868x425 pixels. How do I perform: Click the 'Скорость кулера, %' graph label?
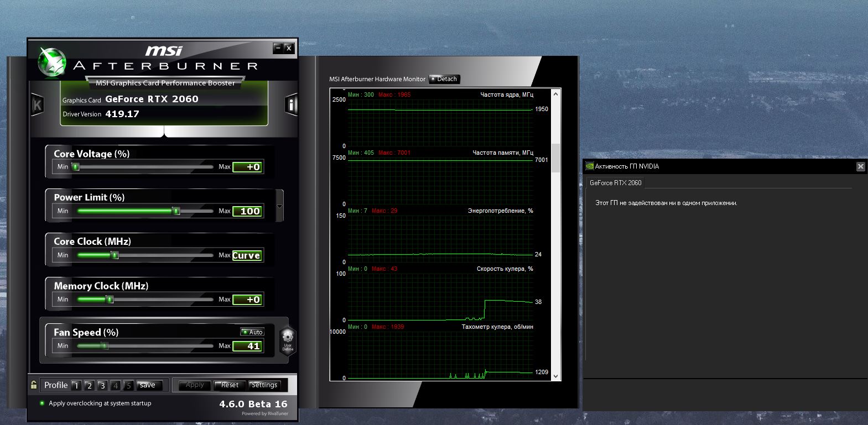click(505, 269)
